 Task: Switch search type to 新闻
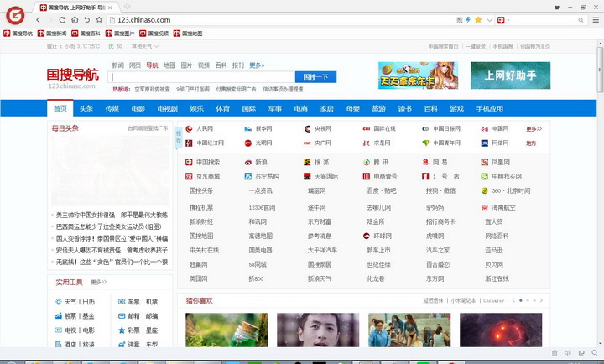118,65
